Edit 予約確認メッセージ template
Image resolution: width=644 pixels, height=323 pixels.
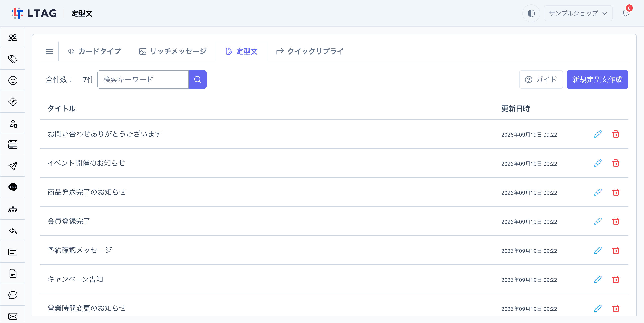click(x=598, y=250)
